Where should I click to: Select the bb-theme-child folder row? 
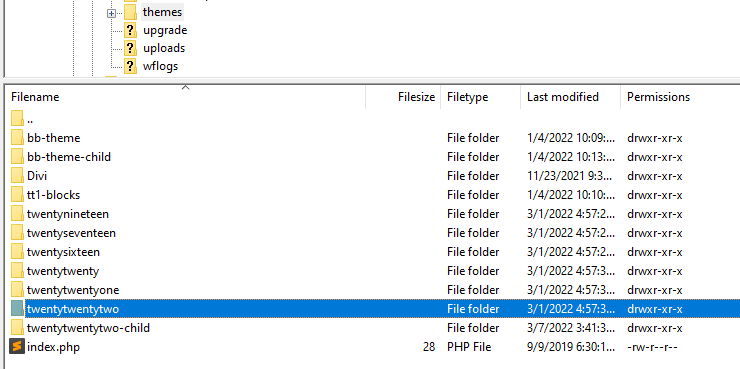(374, 157)
